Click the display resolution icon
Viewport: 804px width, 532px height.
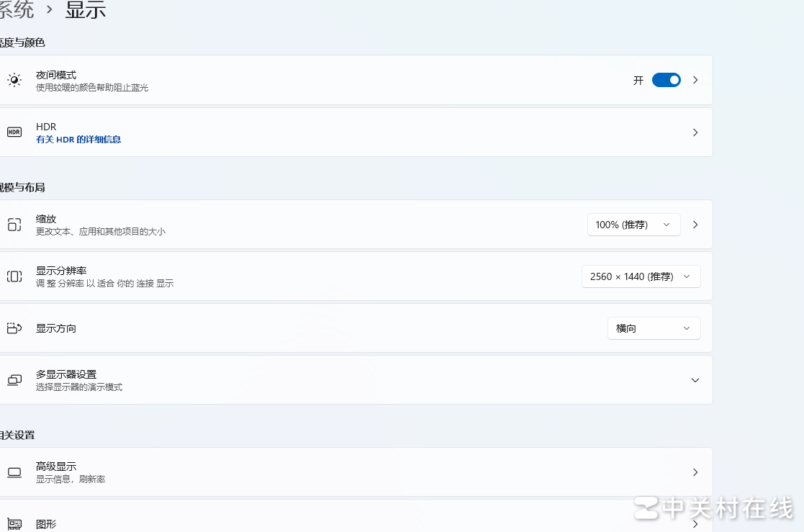(14, 276)
